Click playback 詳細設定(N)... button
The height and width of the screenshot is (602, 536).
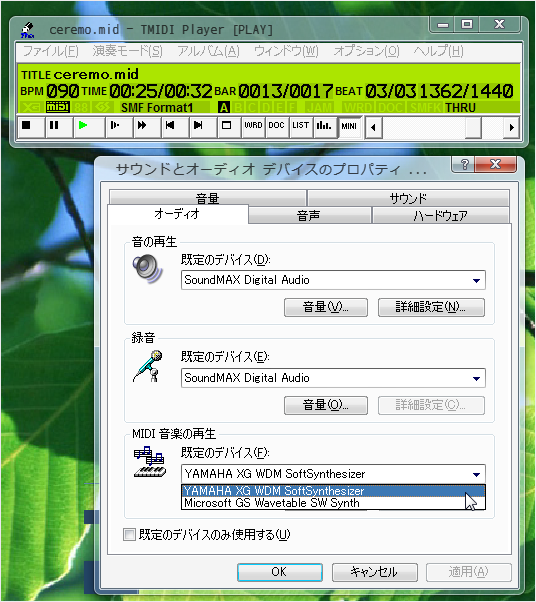[431, 307]
